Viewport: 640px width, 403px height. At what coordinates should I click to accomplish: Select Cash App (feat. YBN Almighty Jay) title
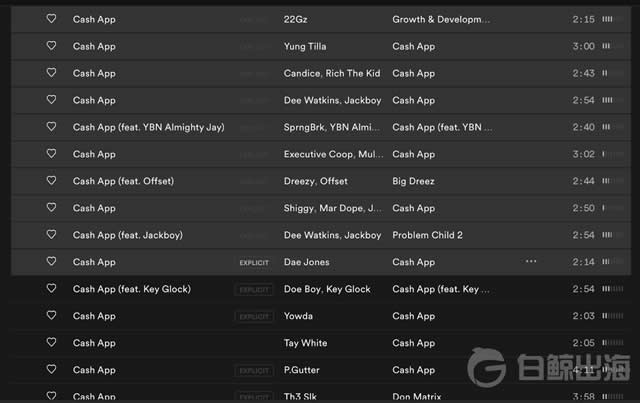(148, 127)
